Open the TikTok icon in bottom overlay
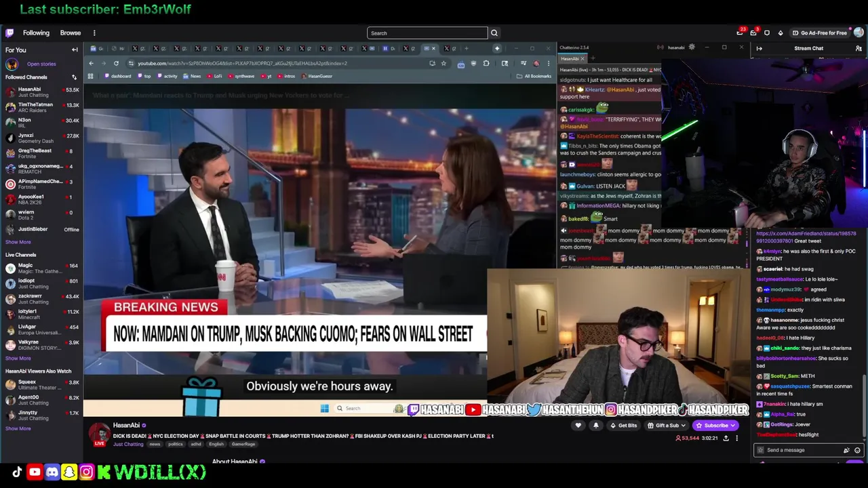Screen dimensions: 868x488 (17, 472)
